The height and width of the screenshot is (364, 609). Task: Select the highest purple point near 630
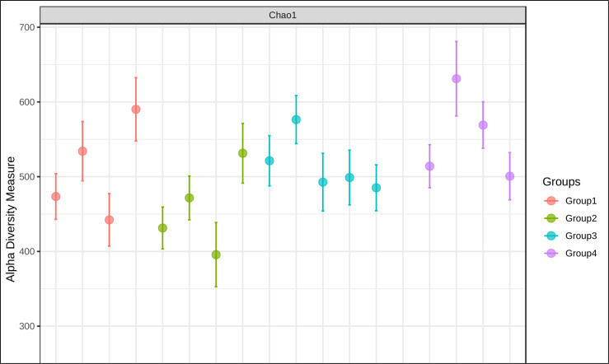457,79
